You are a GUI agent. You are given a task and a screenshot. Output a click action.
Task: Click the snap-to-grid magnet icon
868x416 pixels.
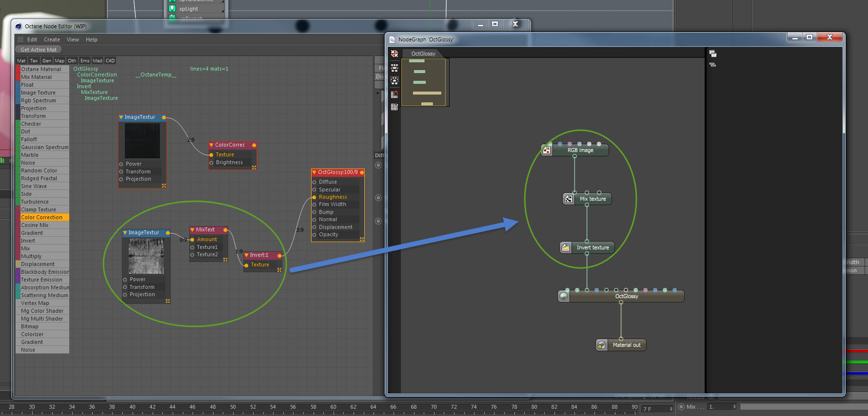click(x=395, y=94)
